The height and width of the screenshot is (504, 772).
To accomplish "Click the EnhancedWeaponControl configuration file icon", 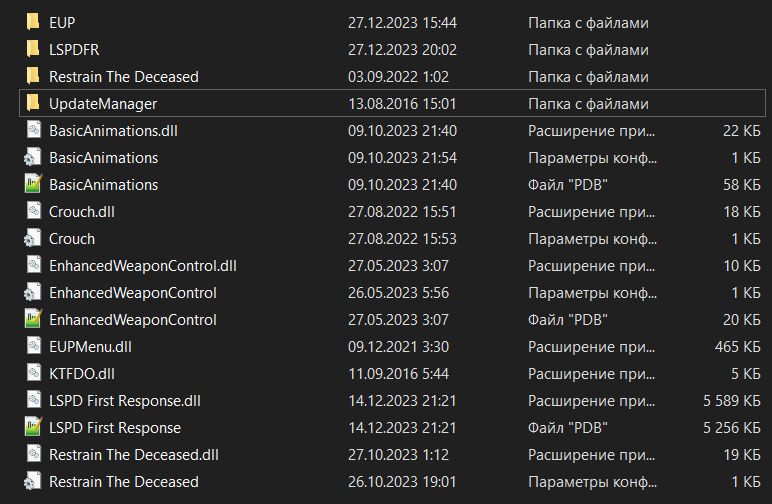I will pos(32,292).
